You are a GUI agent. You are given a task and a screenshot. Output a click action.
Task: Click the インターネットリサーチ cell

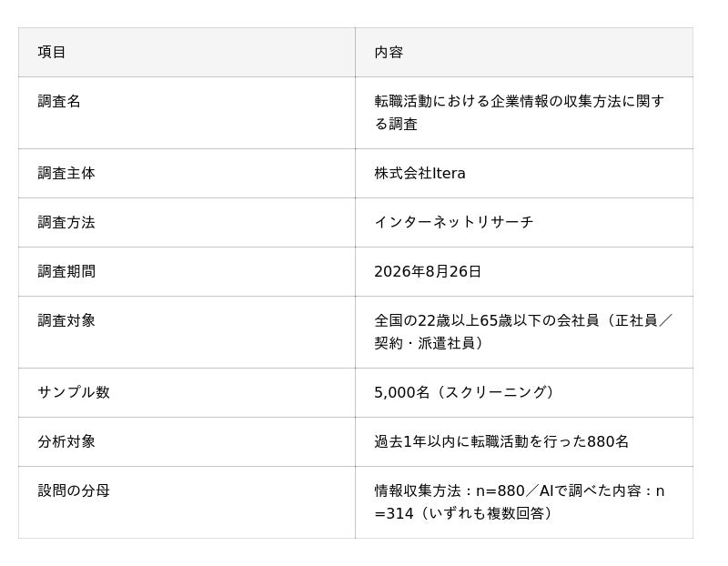tap(454, 222)
